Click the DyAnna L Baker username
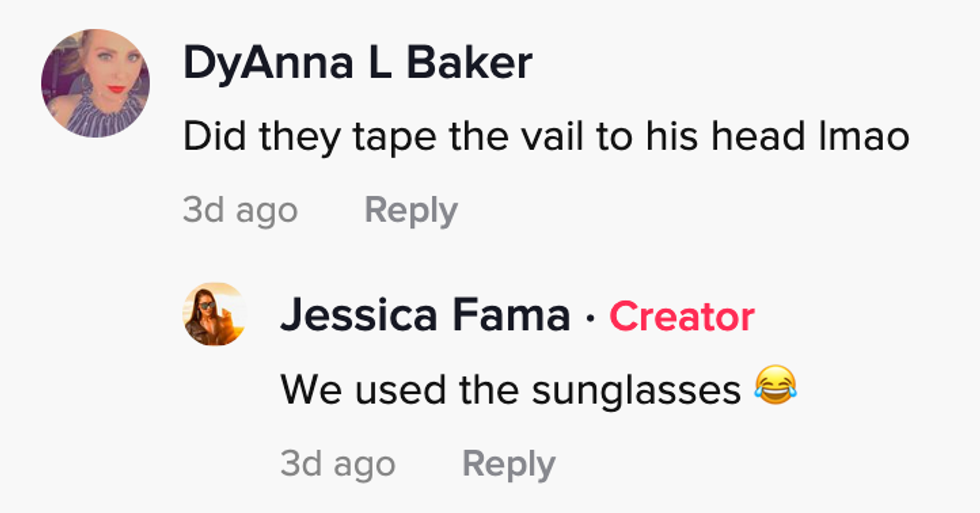 pos(357,64)
